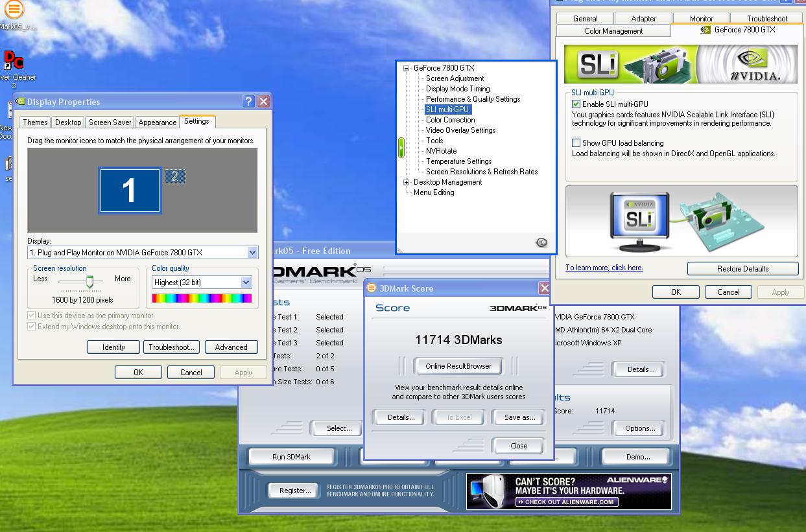Open the Online ResultBrowser
Screen dimensions: 806x532
coord(458,366)
